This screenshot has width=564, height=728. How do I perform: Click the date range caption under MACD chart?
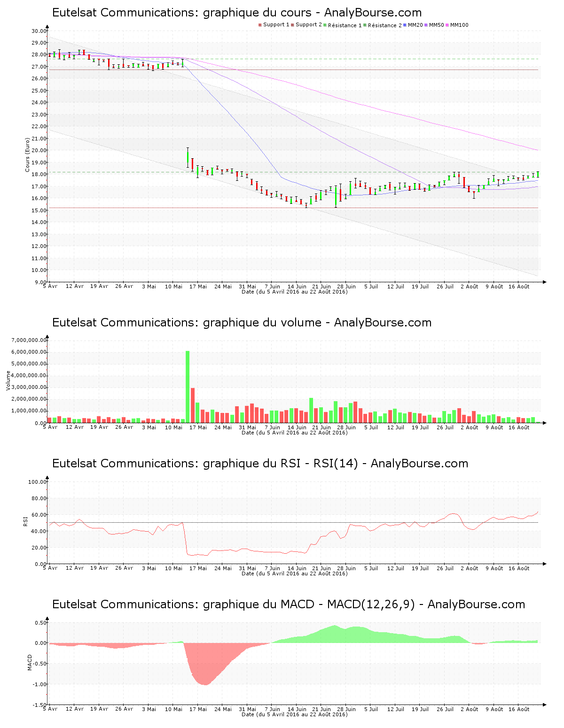pyautogui.click(x=295, y=714)
